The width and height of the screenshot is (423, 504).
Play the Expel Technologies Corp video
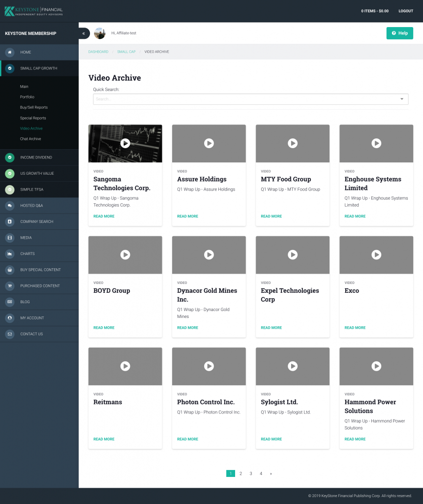(293, 255)
